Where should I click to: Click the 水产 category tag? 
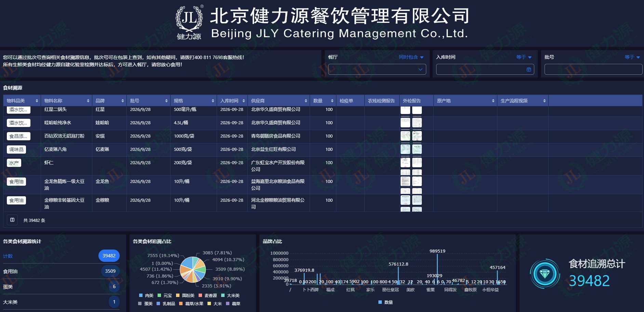14,163
